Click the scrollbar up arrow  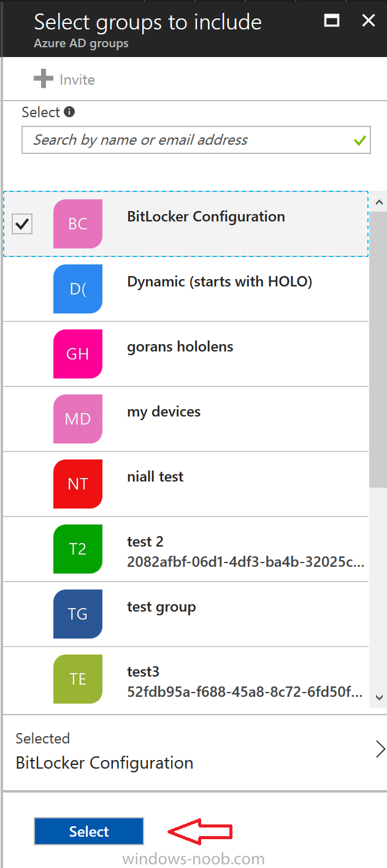pos(378,202)
